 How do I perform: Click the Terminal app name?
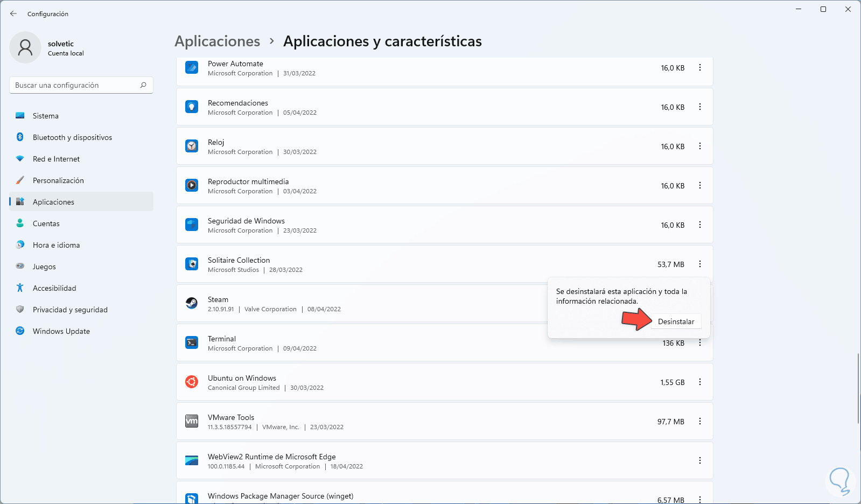[x=222, y=339]
